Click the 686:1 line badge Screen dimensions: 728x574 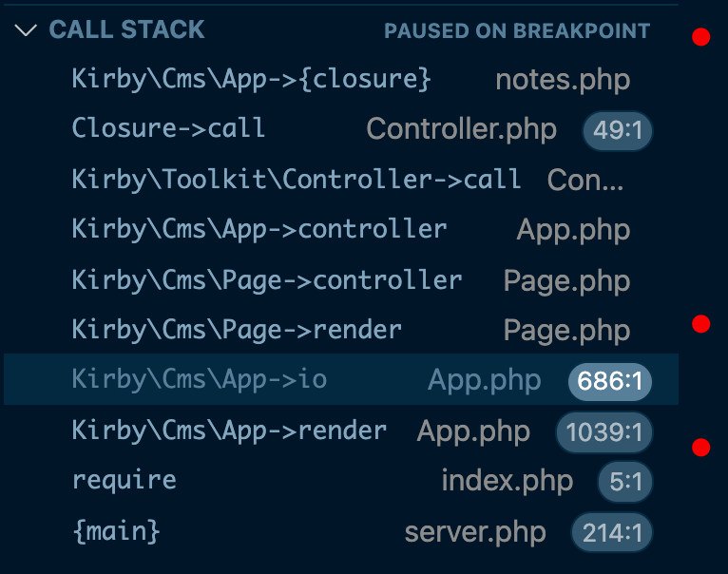(610, 382)
